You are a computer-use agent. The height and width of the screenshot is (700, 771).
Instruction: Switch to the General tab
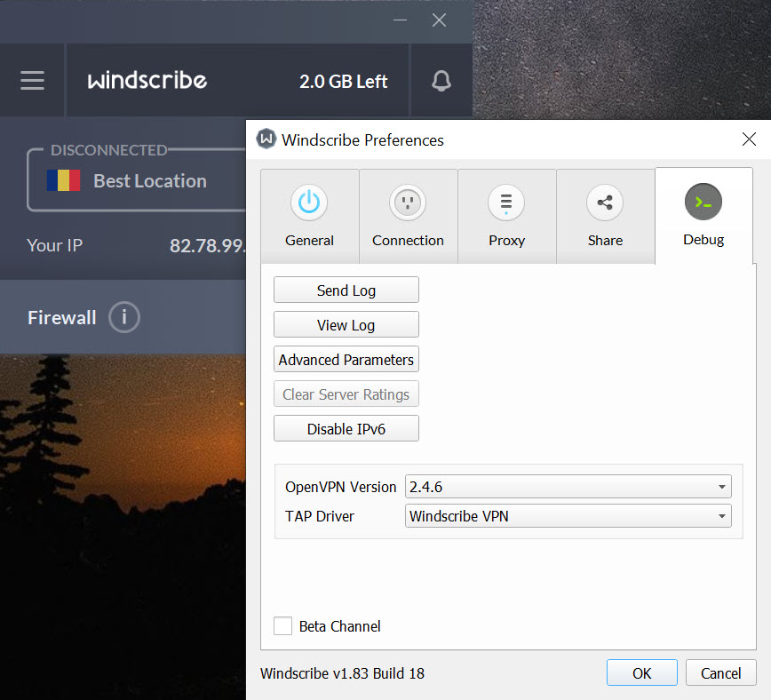pos(310,217)
